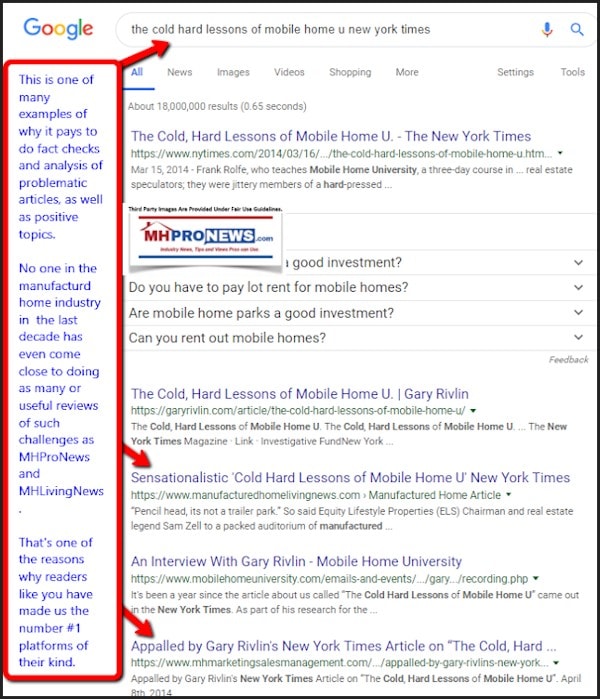600x699 pixels.
Task: Switch to the Videos tab
Action: click(x=289, y=72)
